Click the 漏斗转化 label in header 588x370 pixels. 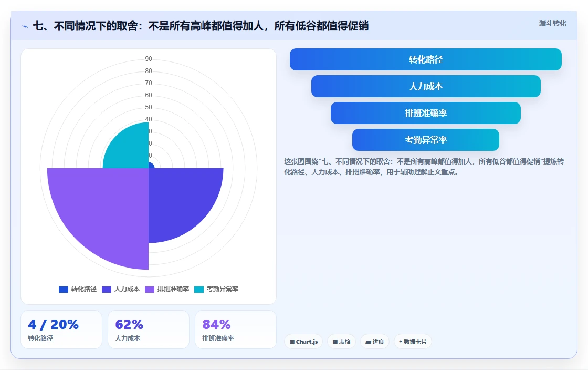click(x=552, y=23)
